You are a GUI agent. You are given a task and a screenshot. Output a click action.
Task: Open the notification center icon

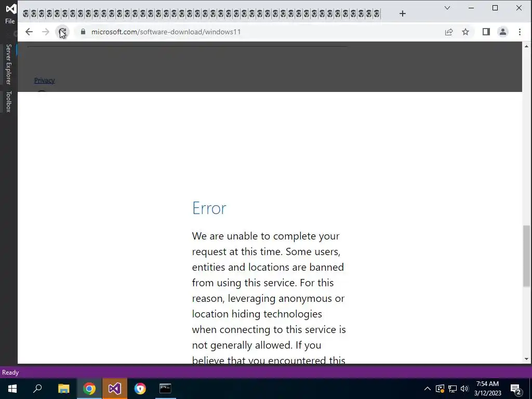click(x=516, y=389)
